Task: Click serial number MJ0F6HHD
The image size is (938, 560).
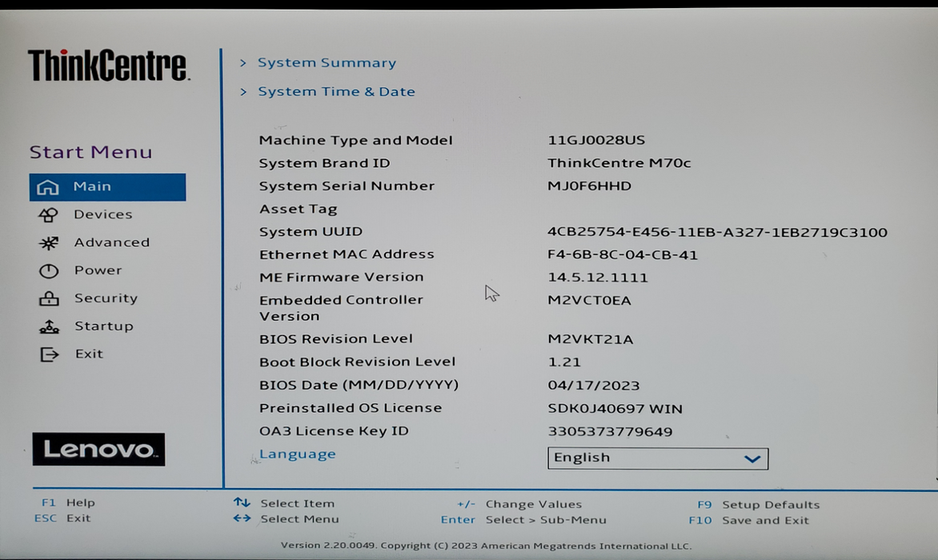Action: pos(589,186)
